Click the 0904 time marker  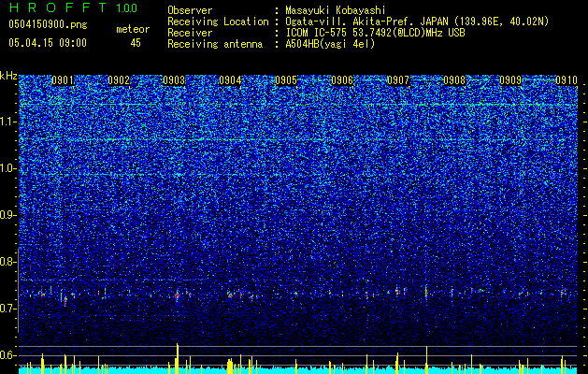point(230,80)
